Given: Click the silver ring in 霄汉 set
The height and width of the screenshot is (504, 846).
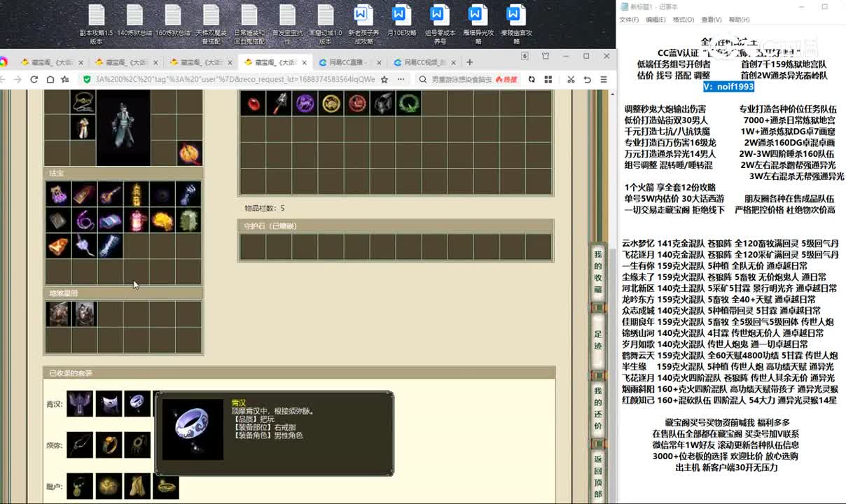Looking at the screenshot, I should 137,404.
